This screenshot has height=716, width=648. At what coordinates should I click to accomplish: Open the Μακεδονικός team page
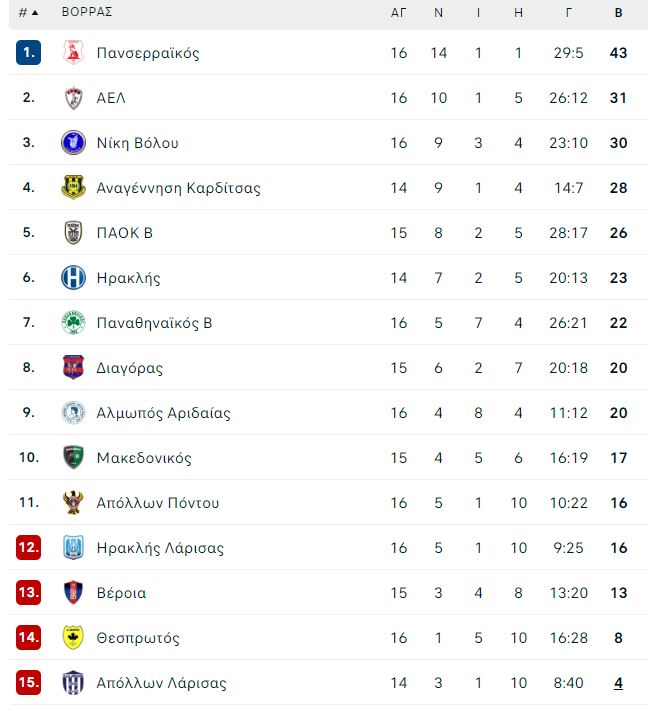point(144,458)
